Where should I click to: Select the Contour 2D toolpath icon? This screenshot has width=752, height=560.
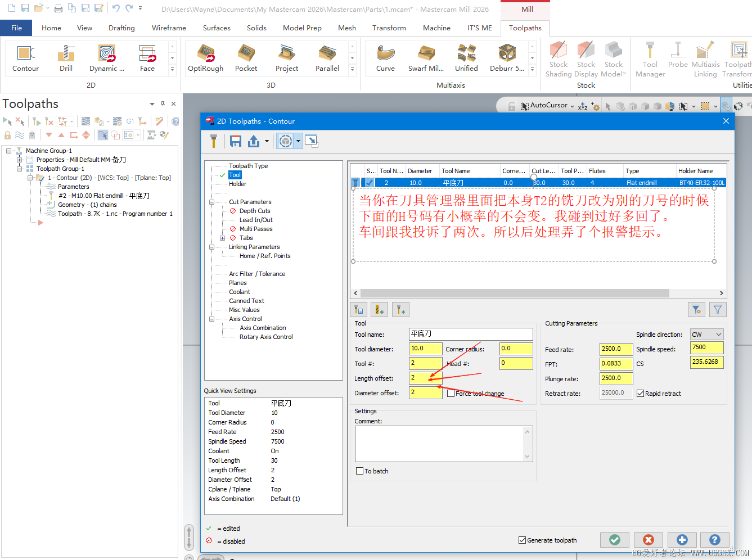coord(25,58)
